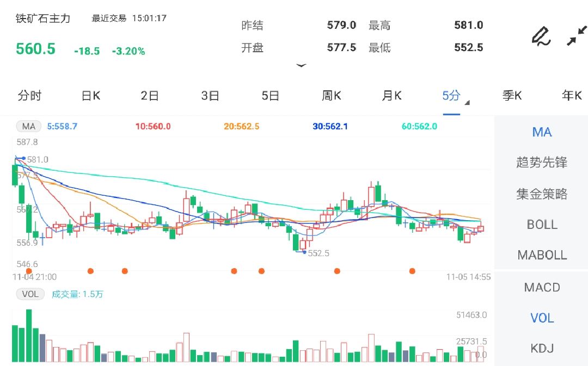Choose the MACD sub-indicator

point(542,287)
